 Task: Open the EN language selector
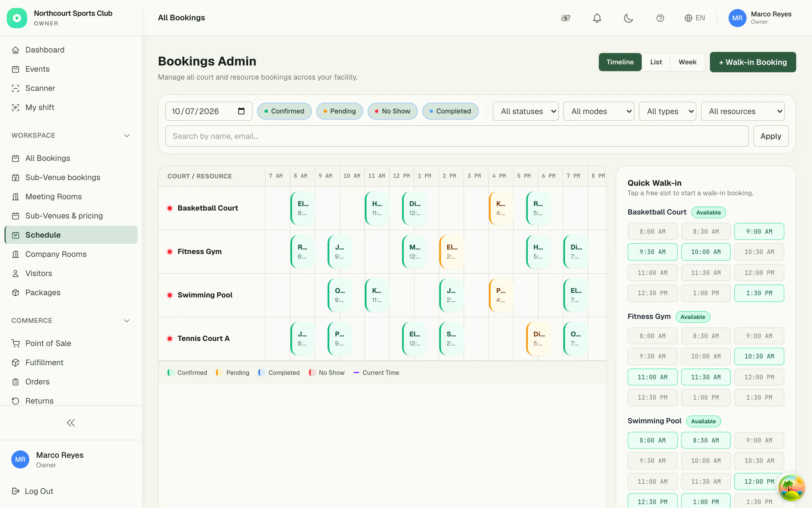[695, 18]
